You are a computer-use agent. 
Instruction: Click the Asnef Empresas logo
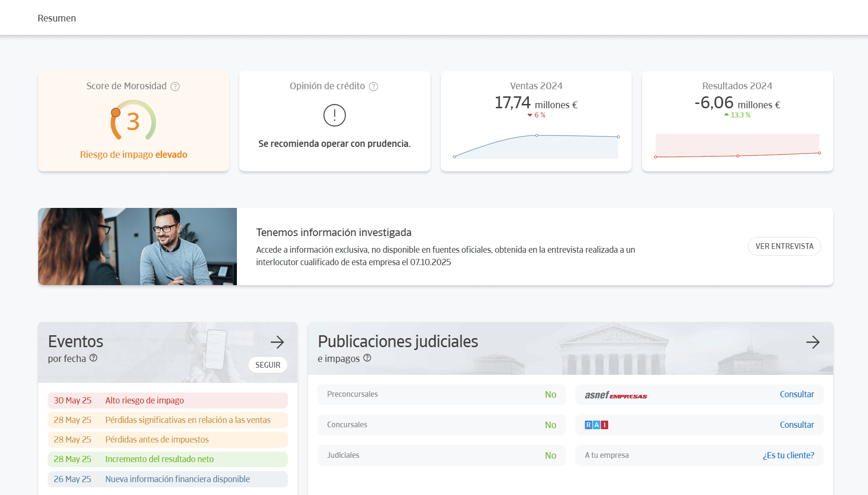(616, 395)
